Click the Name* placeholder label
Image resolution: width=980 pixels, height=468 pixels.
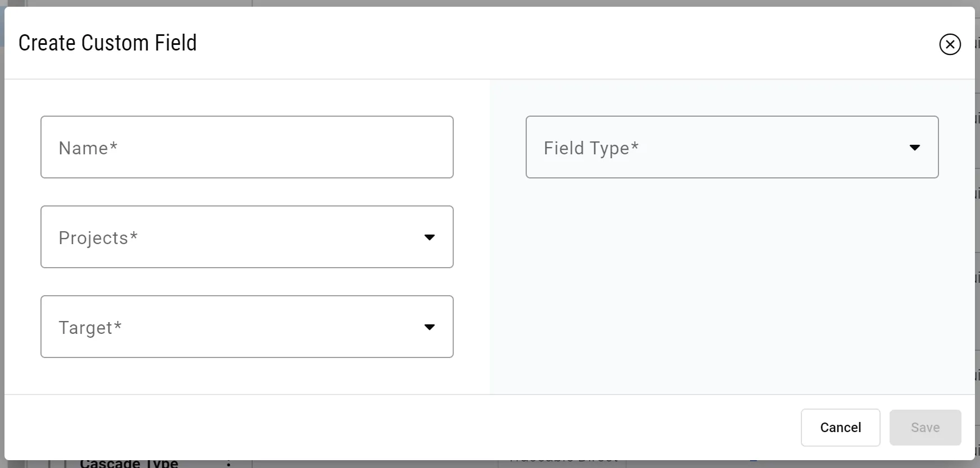88,148
